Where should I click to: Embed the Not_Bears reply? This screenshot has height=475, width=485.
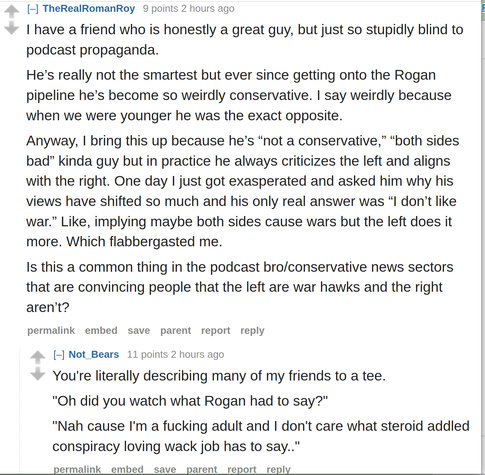pyautogui.click(x=127, y=469)
